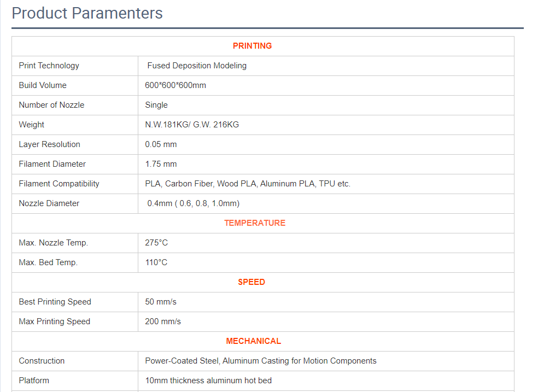Click the Print Technology label cell
The height and width of the screenshot is (392, 538).
(x=49, y=66)
